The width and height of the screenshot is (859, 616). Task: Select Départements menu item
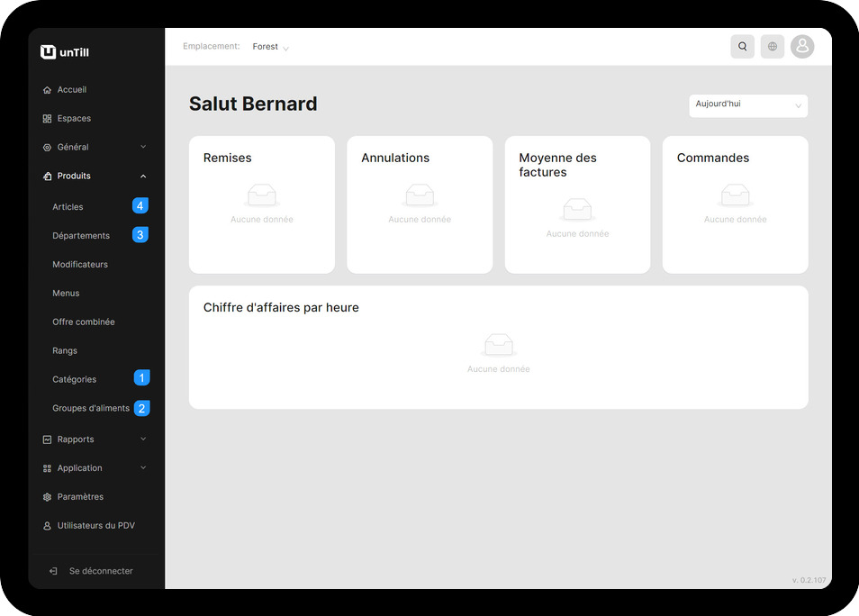click(x=81, y=236)
